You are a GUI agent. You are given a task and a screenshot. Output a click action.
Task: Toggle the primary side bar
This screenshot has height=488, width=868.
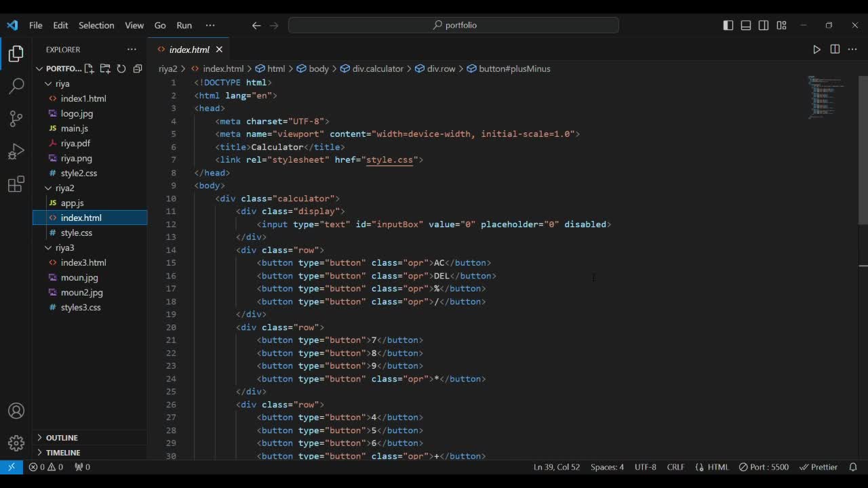728,25
